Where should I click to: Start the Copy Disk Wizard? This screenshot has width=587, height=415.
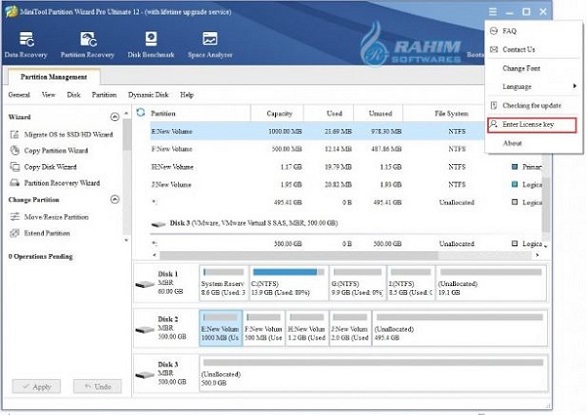[43, 167]
